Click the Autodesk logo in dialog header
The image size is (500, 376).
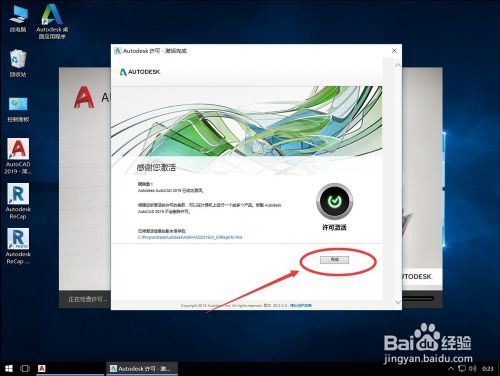tap(140, 72)
